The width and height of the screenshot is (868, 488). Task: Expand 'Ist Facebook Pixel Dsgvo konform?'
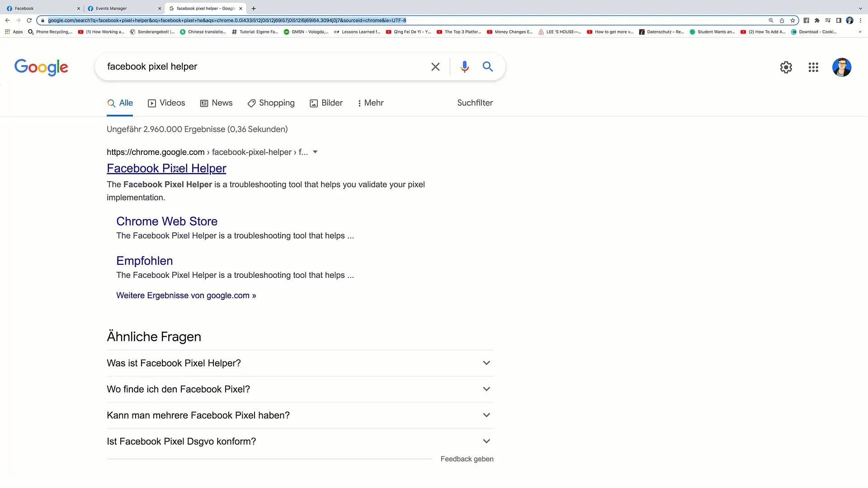(300, 441)
